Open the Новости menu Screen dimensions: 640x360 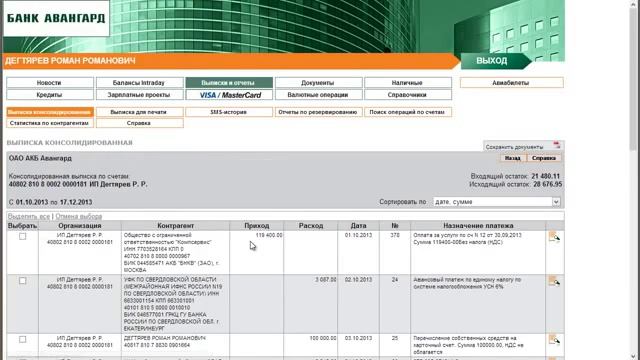click(x=50, y=82)
